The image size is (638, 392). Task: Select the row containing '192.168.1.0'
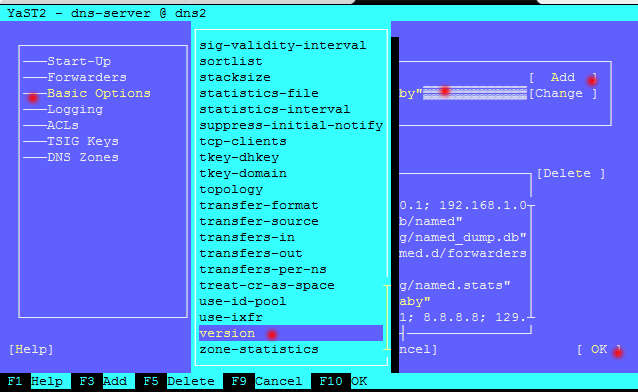click(x=463, y=205)
